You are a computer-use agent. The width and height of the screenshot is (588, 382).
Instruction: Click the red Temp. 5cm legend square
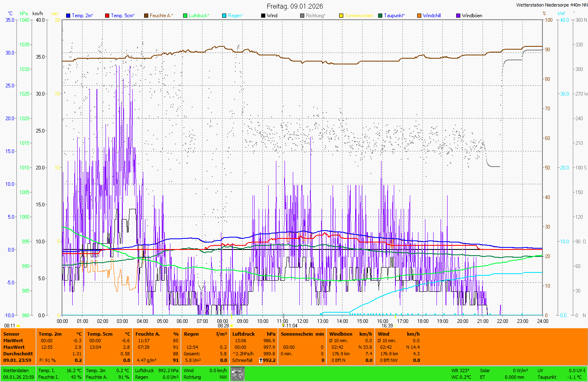tap(107, 16)
